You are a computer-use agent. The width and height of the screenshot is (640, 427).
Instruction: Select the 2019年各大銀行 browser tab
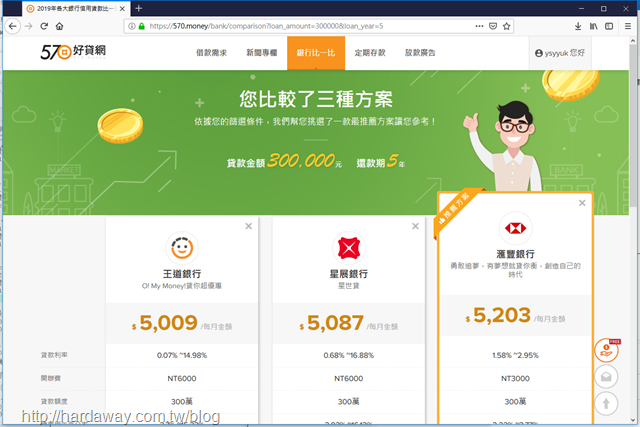(76, 9)
